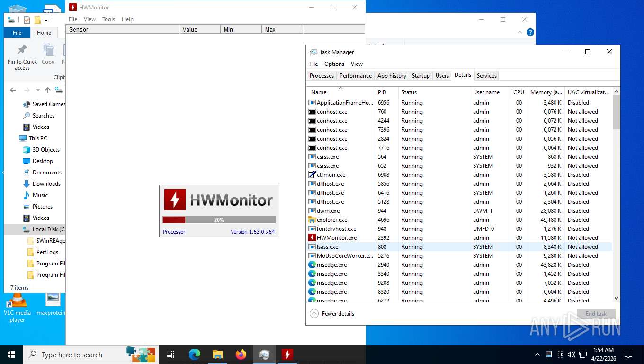
Task: Click the HWMonitor taskbar icon
Action: [x=287, y=355]
